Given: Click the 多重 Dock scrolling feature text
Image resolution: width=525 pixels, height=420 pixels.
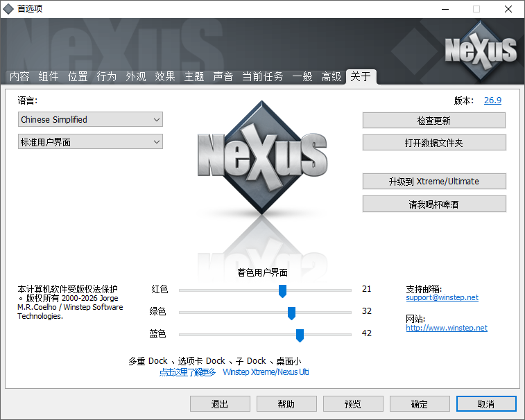Looking at the screenshot, I should pyautogui.click(x=214, y=361).
